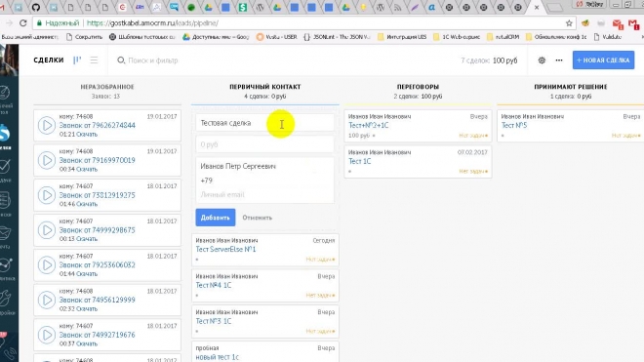Screen dimensions: 644x362
Task: Open the Интеграция UIS bookmark folder
Action: click(402, 36)
